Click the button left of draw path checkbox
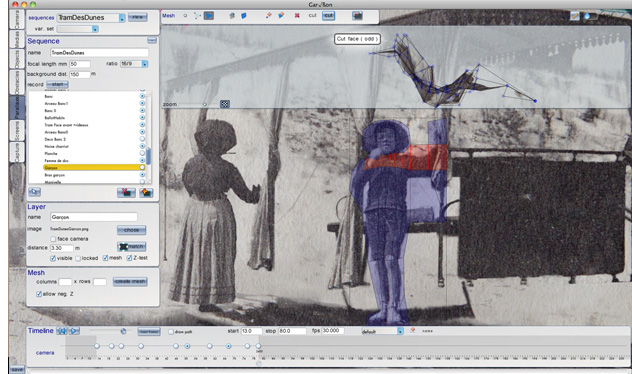This screenshot has height=374, width=632. [x=149, y=331]
